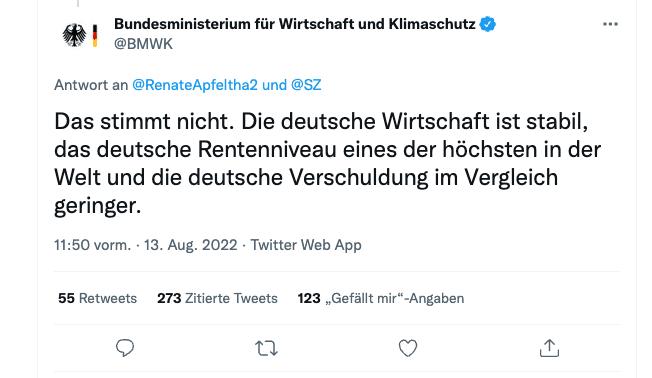Image resolution: width=652 pixels, height=378 pixels.
Task: Retweet this post using the arrows icon
Action: pyautogui.click(x=266, y=348)
